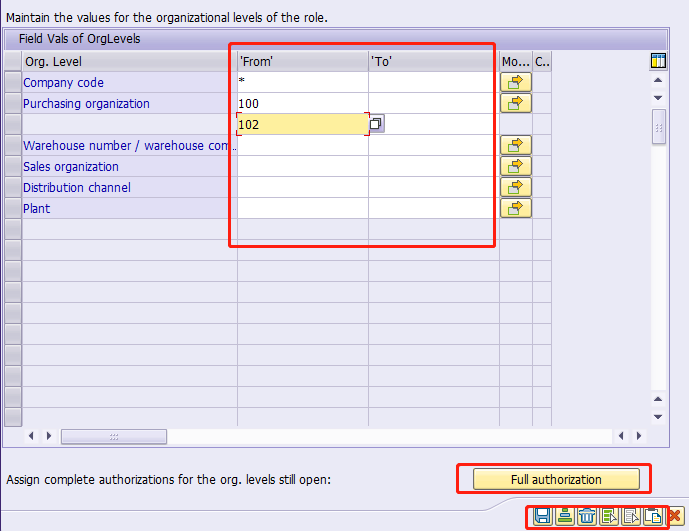689x531 pixels.
Task: Click the Save floppy disk icon
Action: click(543, 516)
